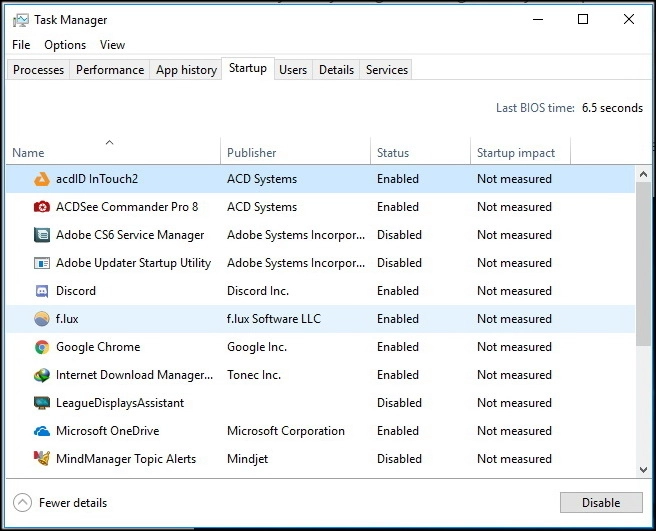Click the Task Manager title bar icon
This screenshot has height=531, width=656.
click(20, 20)
